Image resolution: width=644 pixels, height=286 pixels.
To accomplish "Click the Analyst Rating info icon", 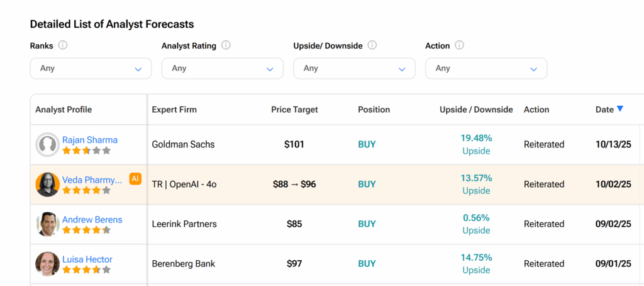I will [x=226, y=45].
